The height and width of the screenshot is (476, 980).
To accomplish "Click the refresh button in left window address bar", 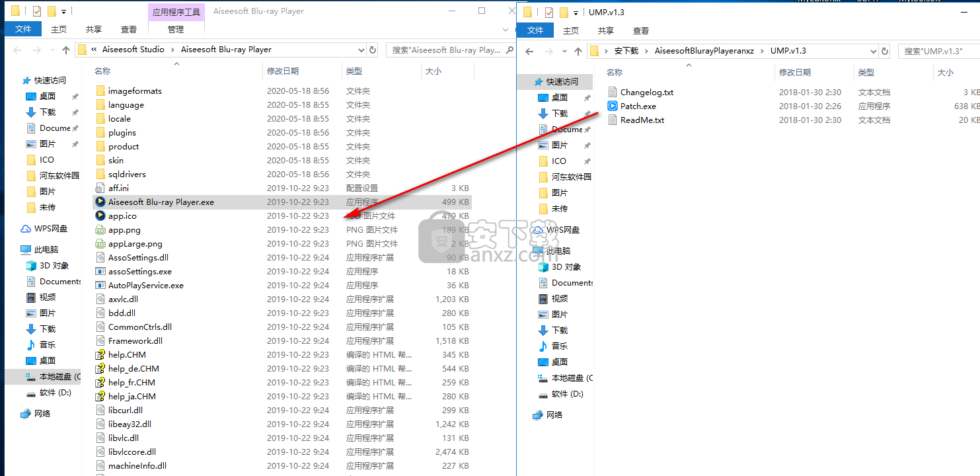I will [x=373, y=50].
